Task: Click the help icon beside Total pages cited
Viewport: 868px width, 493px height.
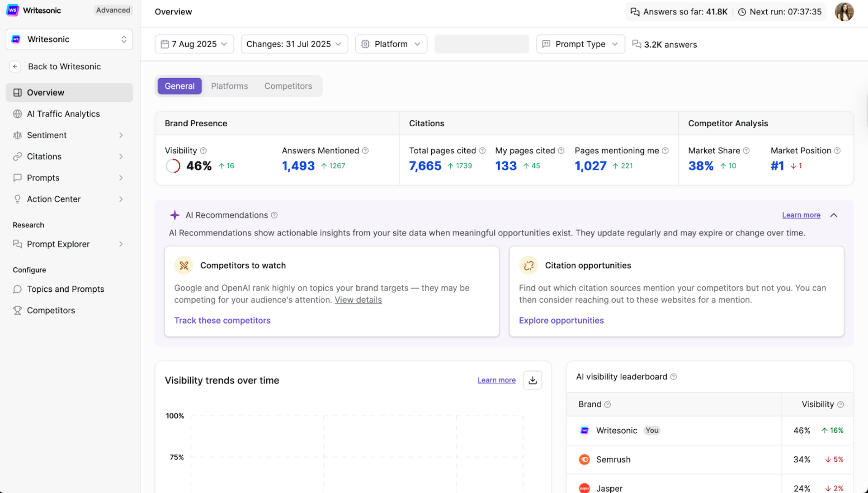Action: (x=482, y=151)
